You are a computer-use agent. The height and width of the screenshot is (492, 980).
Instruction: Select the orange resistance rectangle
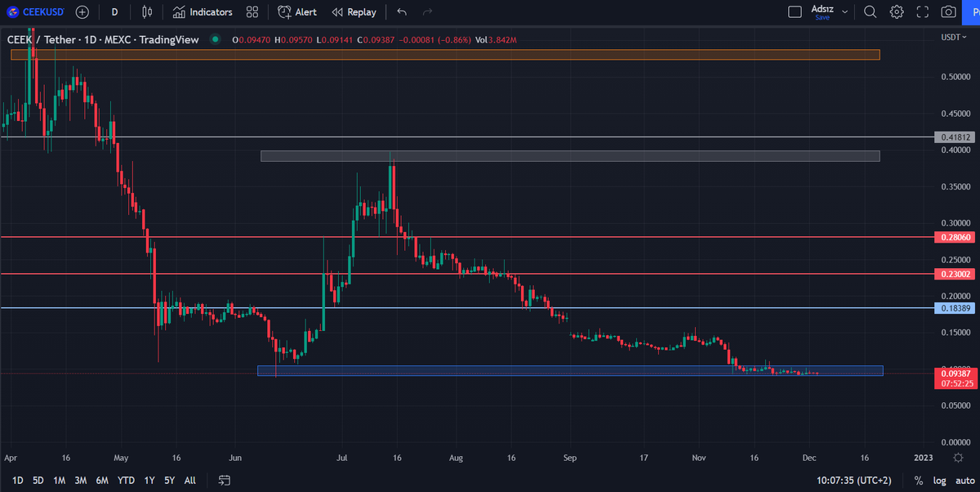pyautogui.click(x=445, y=55)
